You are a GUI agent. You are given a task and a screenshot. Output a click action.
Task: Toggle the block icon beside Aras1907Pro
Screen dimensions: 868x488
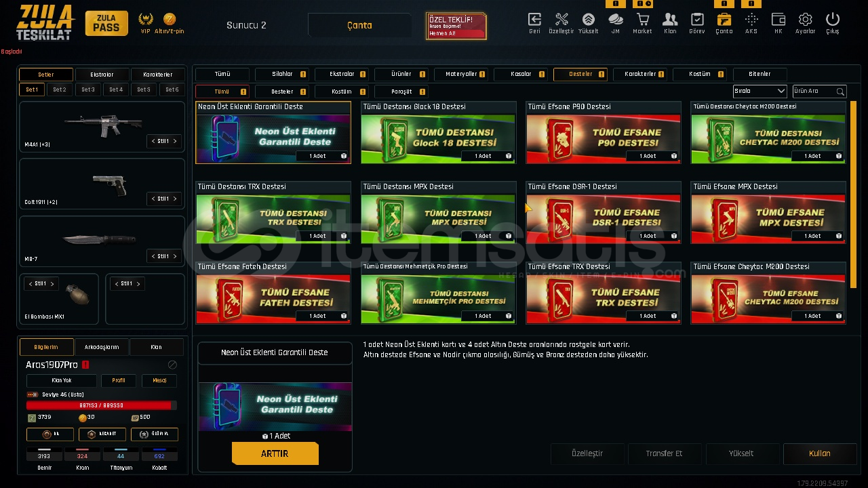click(172, 365)
